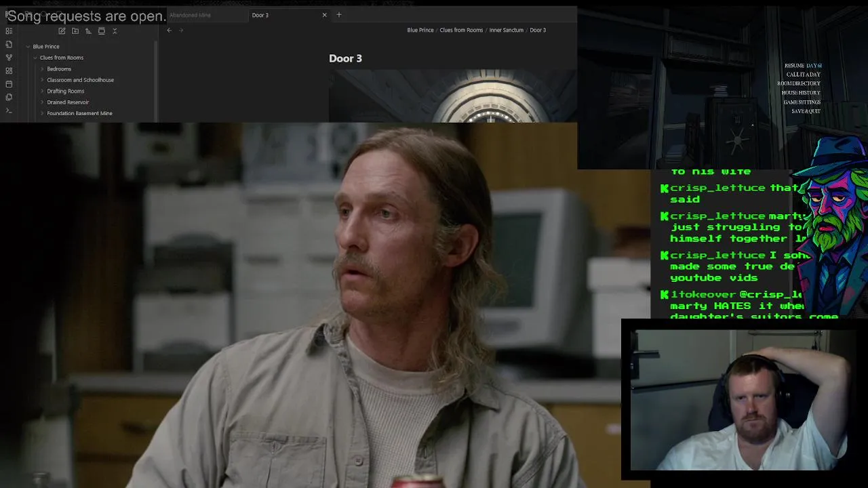This screenshot has width=868, height=488.
Task: Click the Door 3 breadcrumb entry
Action: click(x=538, y=30)
